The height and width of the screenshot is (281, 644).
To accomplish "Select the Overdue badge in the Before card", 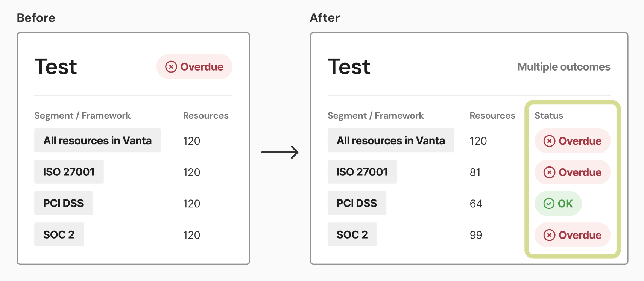I will click(194, 67).
